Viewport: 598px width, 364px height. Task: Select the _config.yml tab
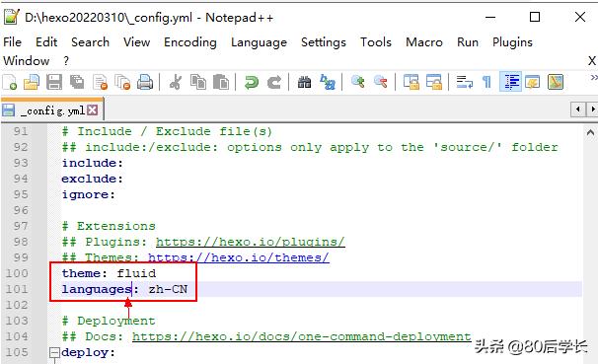pos(52,110)
